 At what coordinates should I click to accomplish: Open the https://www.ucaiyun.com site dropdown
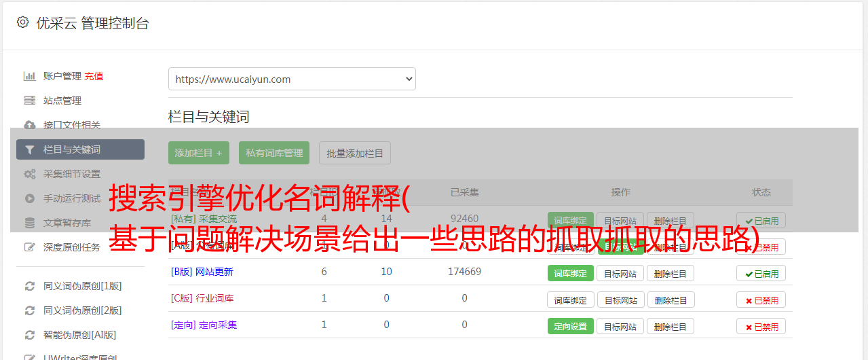(x=292, y=79)
